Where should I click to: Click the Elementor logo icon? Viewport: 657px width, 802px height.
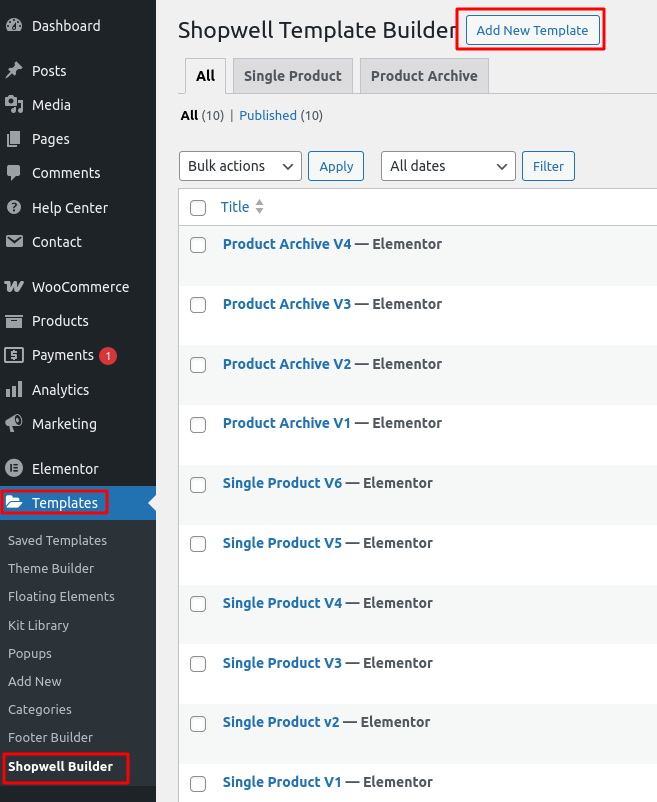pyautogui.click(x=14, y=468)
